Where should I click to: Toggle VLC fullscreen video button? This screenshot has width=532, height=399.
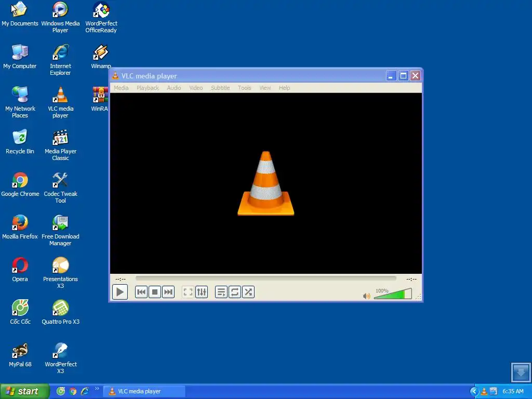[188, 292]
